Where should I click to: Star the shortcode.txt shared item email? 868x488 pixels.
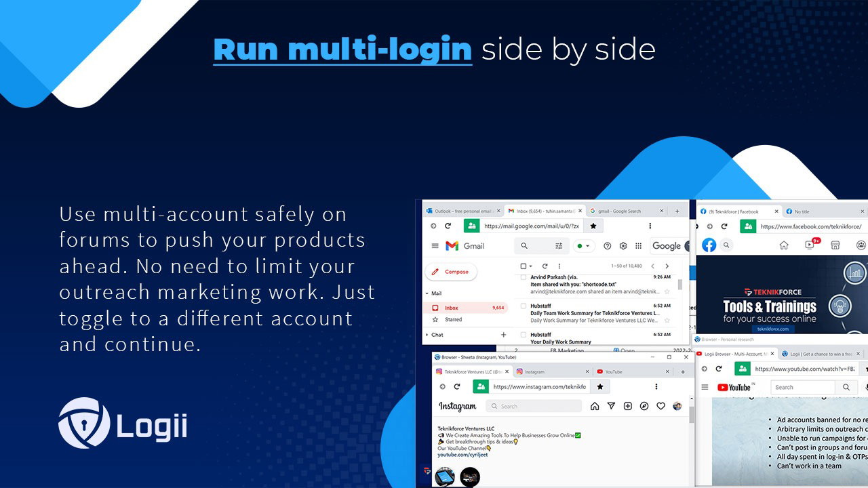click(x=667, y=291)
